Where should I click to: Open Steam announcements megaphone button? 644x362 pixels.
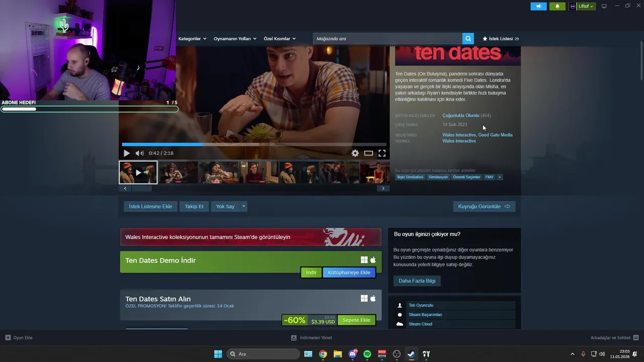(538, 6)
